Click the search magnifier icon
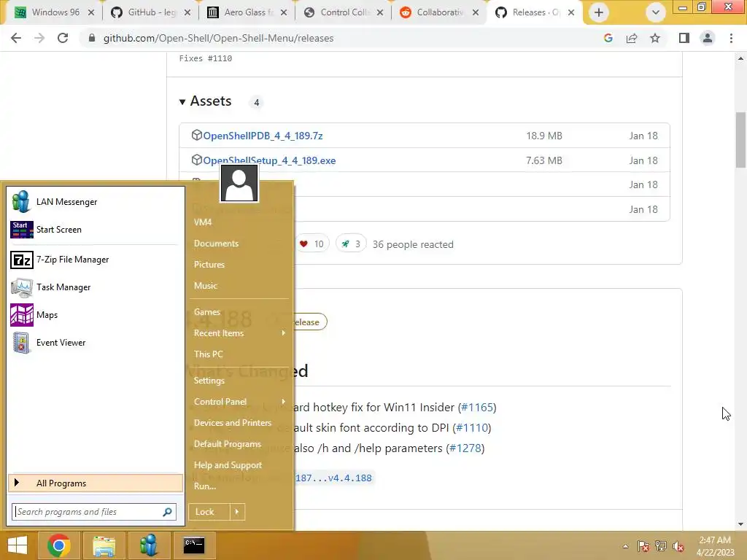The image size is (747, 560). click(x=167, y=512)
